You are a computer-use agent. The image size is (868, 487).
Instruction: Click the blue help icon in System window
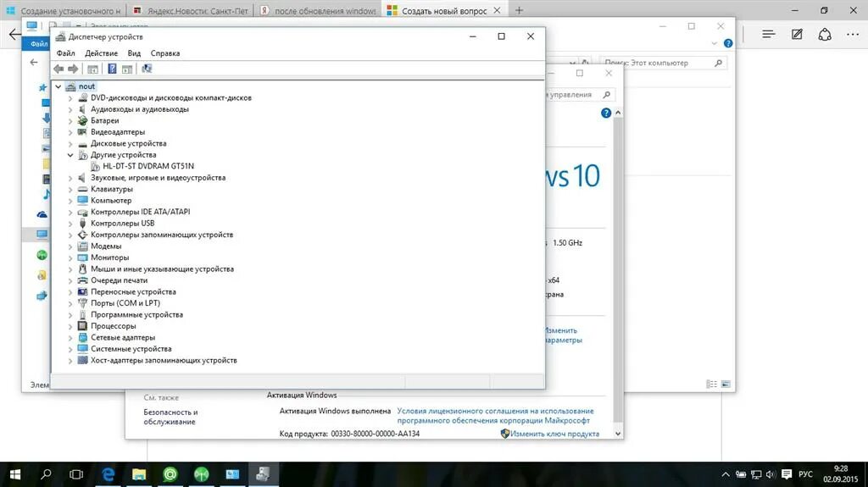click(x=606, y=113)
